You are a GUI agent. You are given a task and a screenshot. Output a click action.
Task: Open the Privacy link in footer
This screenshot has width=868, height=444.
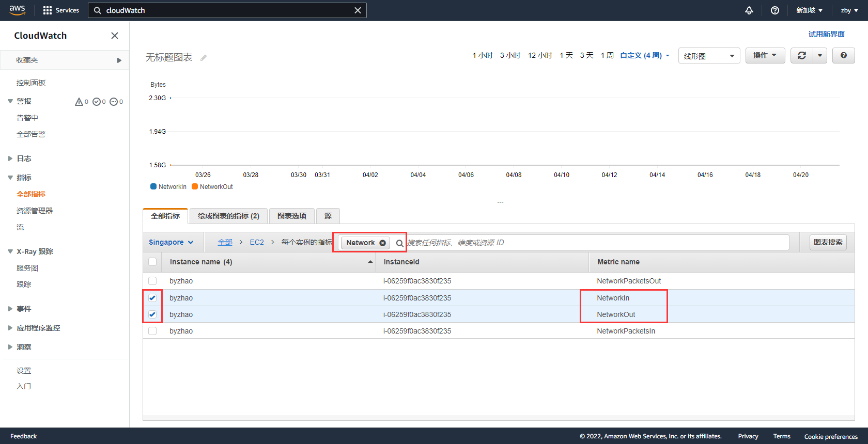point(748,436)
